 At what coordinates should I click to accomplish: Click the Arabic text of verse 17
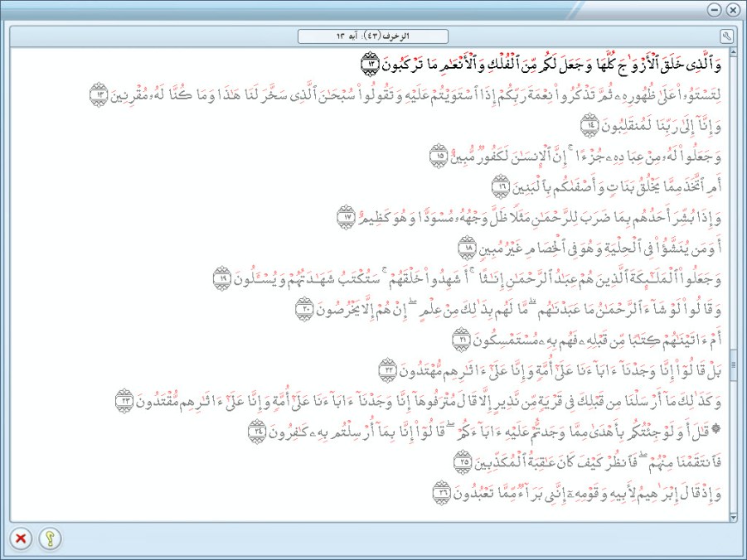(539, 218)
